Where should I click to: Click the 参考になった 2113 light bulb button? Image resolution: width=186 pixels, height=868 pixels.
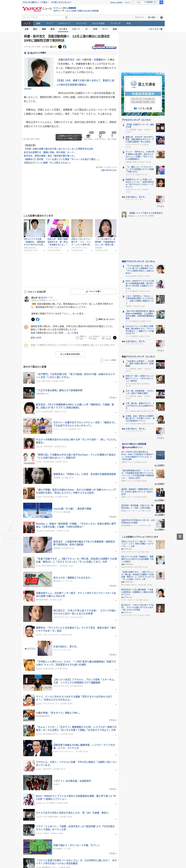105,319
